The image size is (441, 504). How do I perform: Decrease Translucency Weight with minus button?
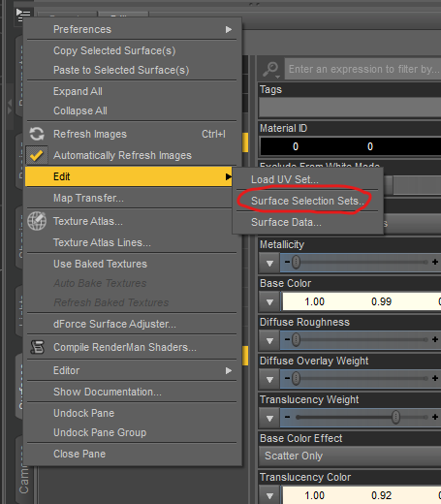[287, 417]
